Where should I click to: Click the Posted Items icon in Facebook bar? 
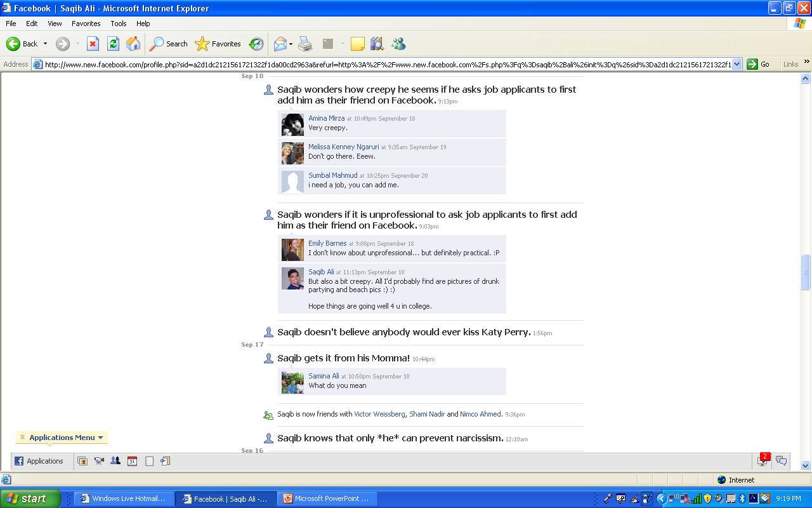(166, 461)
